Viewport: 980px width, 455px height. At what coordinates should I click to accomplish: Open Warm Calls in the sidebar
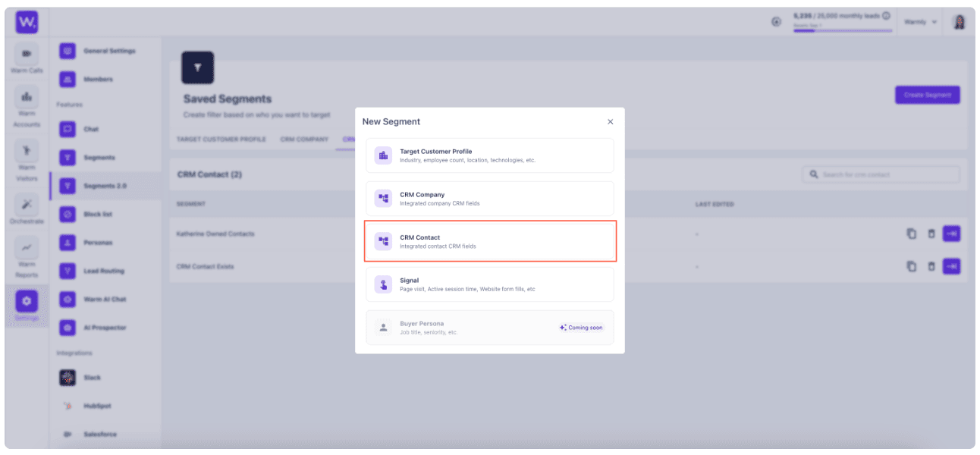click(27, 58)
